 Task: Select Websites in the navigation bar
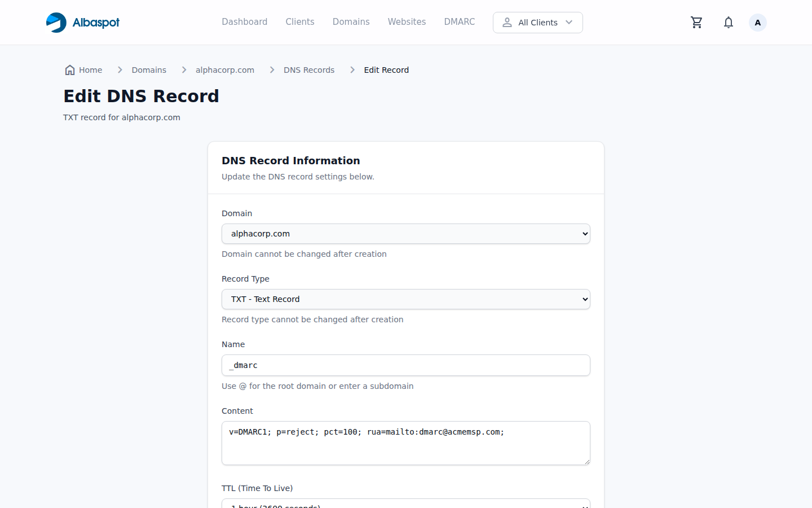[x=407, y=21]
